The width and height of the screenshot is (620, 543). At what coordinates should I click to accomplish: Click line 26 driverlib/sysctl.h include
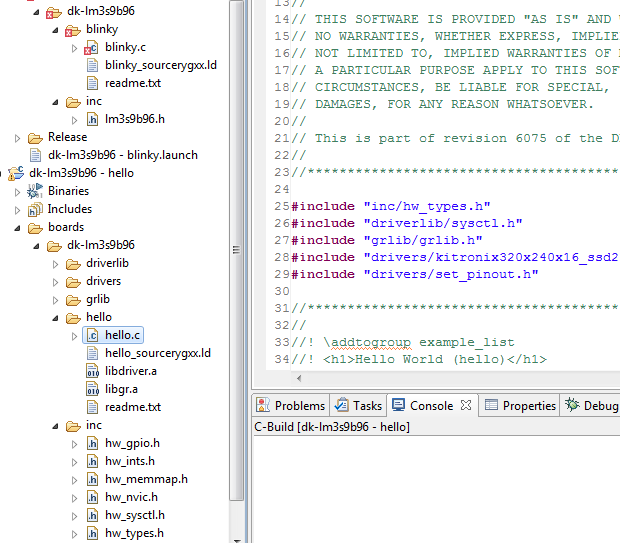[x=407, y=223]
